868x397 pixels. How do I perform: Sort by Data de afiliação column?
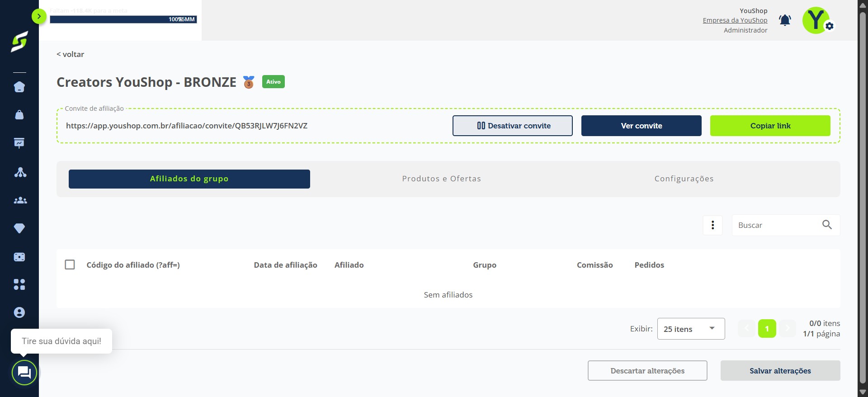pos(286,265)
